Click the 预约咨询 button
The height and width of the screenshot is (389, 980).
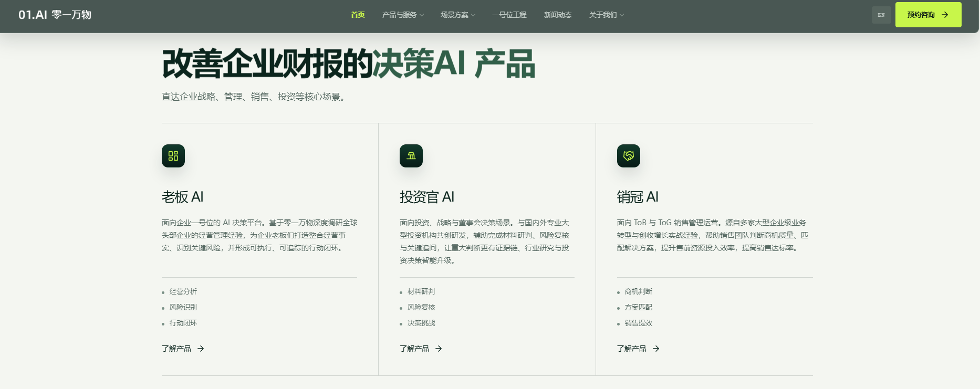point(928,15)
